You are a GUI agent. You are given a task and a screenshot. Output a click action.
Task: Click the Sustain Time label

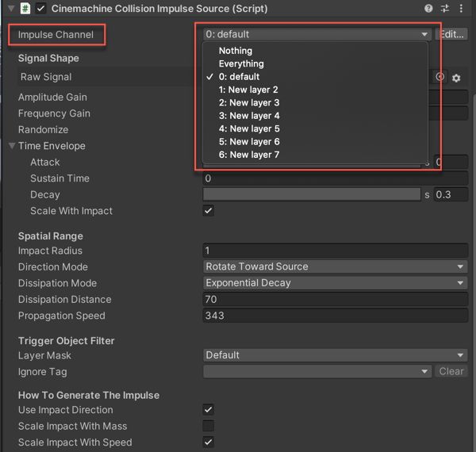59,178
